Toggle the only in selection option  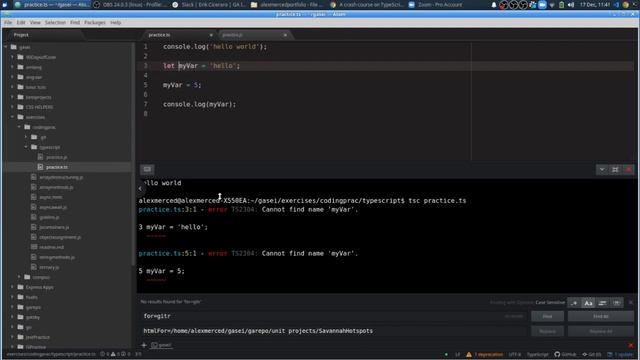602,303
